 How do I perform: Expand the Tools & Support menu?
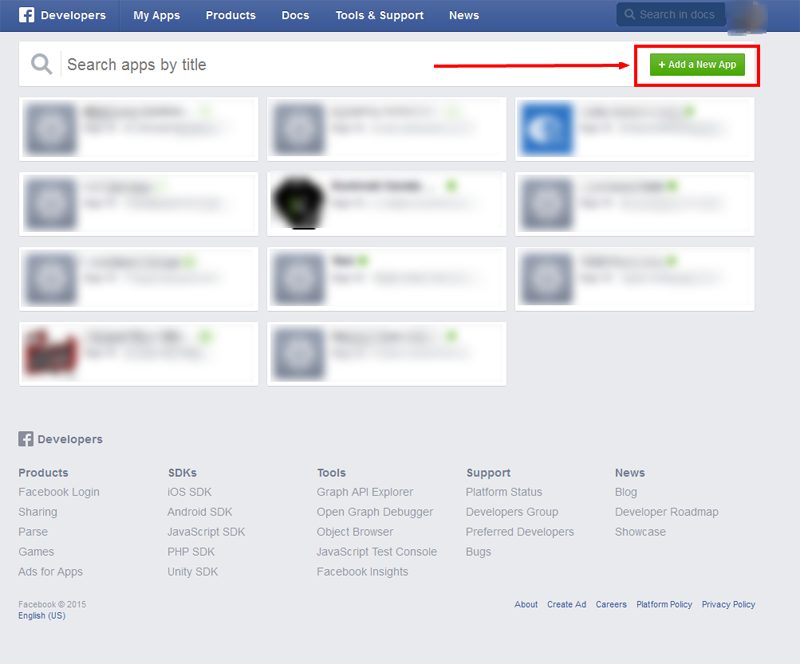(x=379, y=15)
